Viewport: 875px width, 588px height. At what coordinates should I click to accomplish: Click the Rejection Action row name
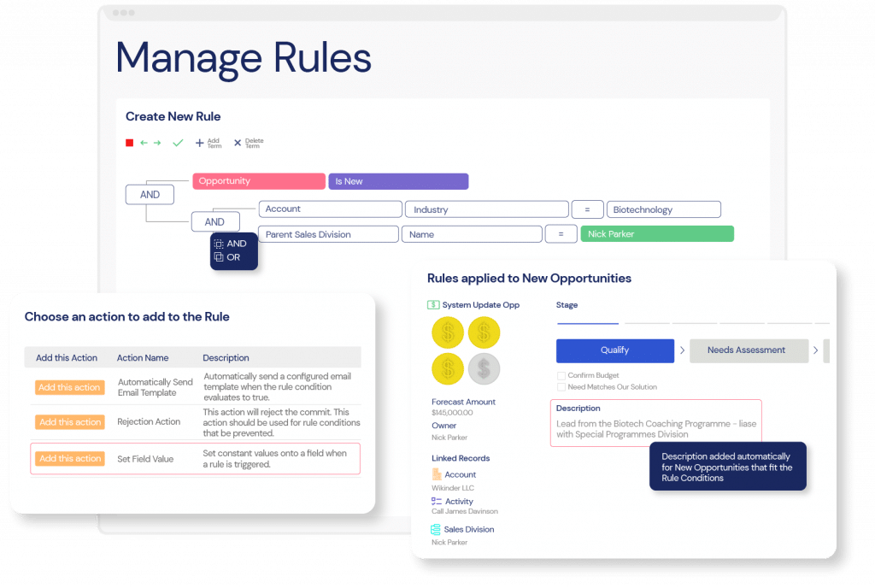(x=149, y=421)
